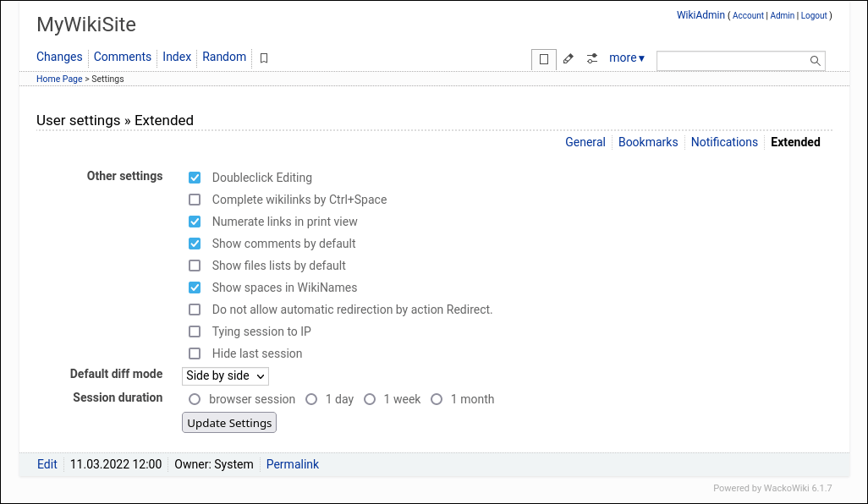Open the Default diff mode dropdown
The width and height of the screenshot is (868, 504).
click(225, 375)
